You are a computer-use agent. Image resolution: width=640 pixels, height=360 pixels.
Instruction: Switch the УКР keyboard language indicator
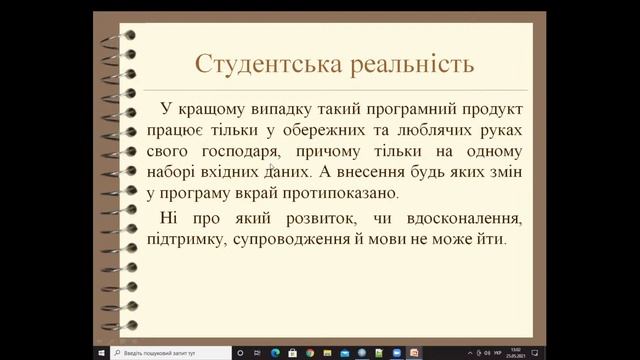[x=498, y=353]
